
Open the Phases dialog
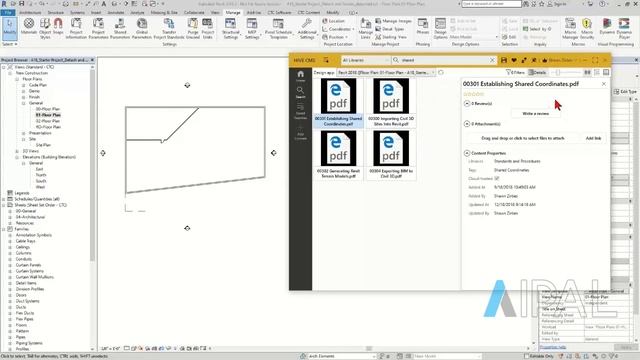pyautogui.click(x=423, y=27)
